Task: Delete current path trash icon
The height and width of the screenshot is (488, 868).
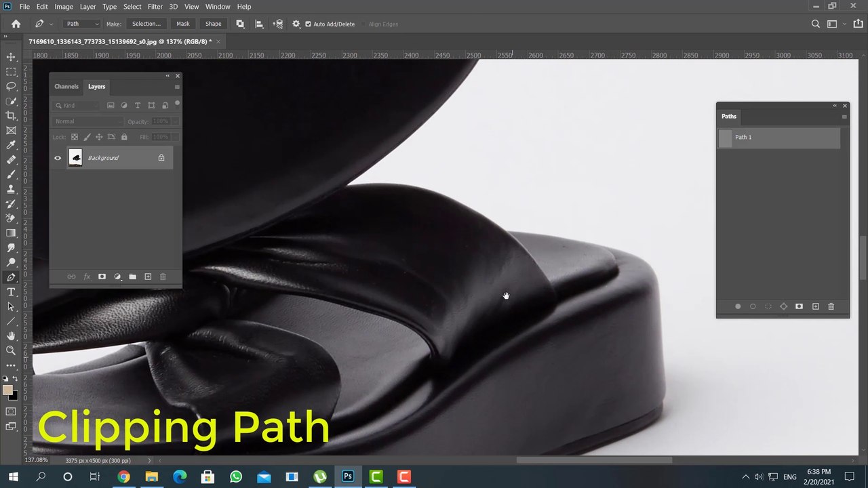Action: (831, 306)
